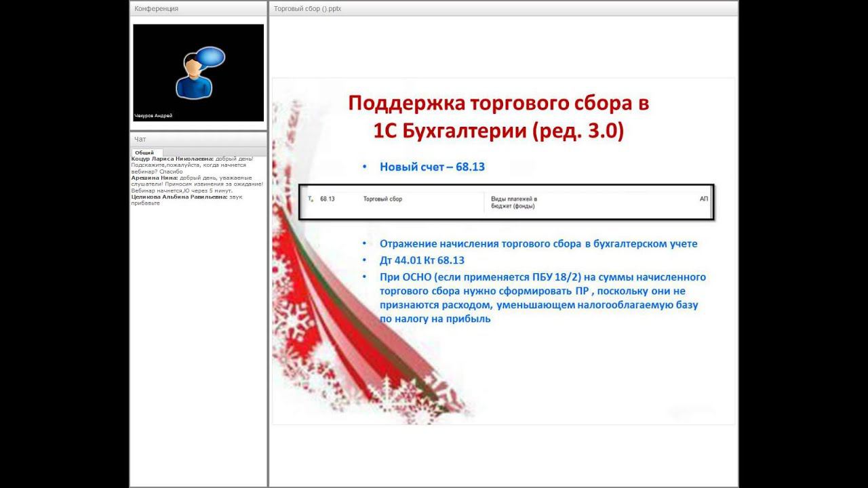
Task: Click chat message звук прибавьте
Action: tap(186, 200)
